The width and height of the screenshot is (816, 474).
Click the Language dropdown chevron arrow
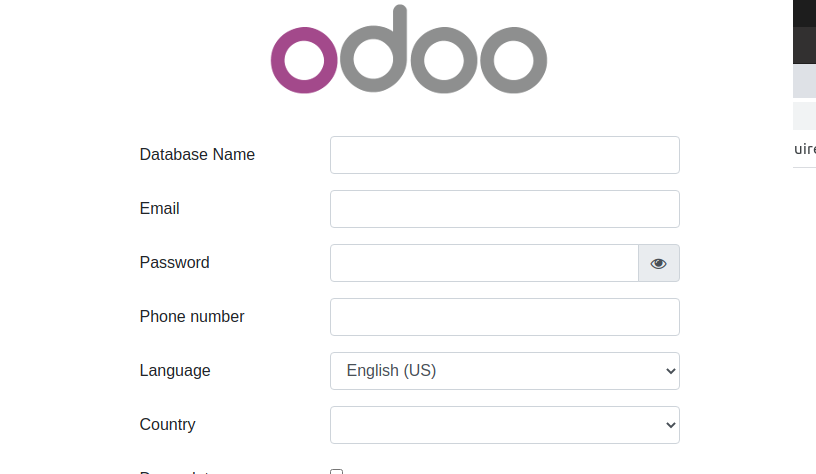pyautogui.click(x=671, y=371)
